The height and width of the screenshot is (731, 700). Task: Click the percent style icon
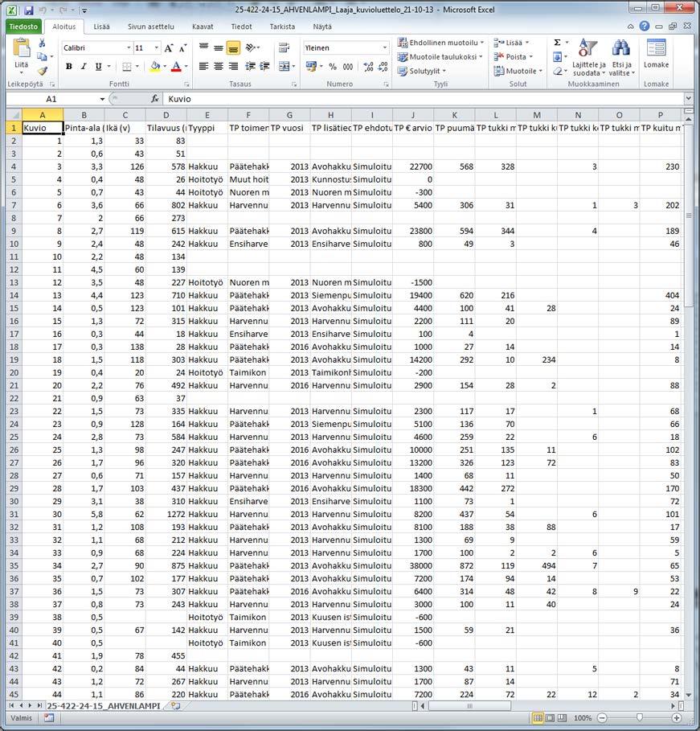(332, 67)
